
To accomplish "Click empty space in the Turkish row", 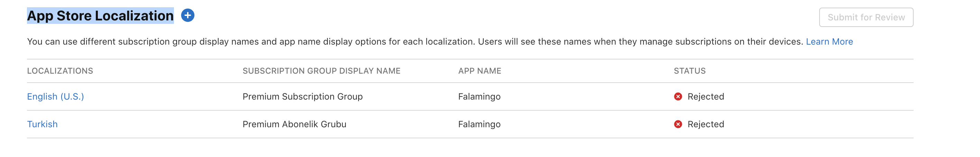I will [x=818, y=124].
